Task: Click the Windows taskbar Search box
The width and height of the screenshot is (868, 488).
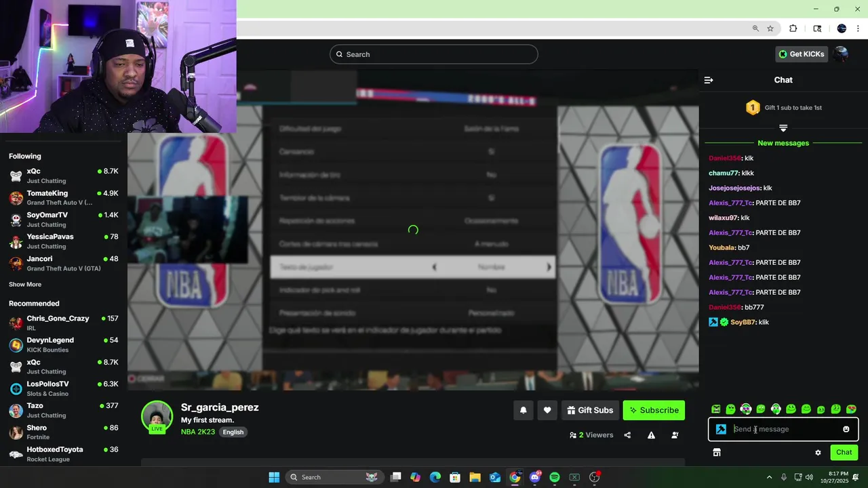Action: tap(335, 477)
